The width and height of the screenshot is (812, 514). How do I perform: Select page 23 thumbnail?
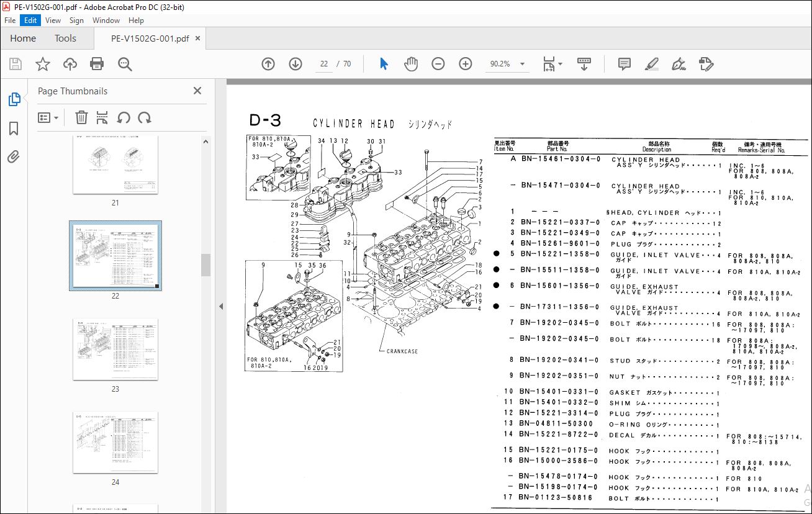click(x=115, y=349)
